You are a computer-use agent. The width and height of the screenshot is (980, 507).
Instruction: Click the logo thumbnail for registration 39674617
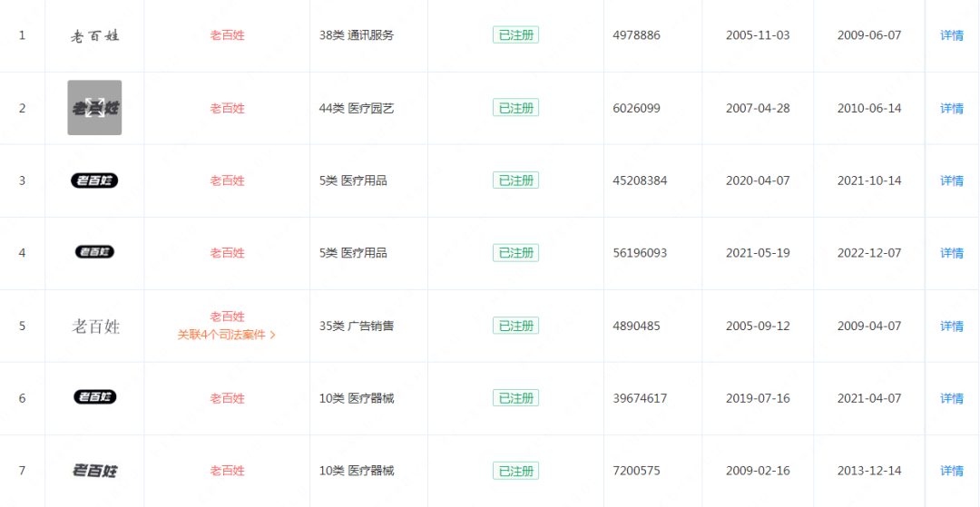click(x=95, y=396)
